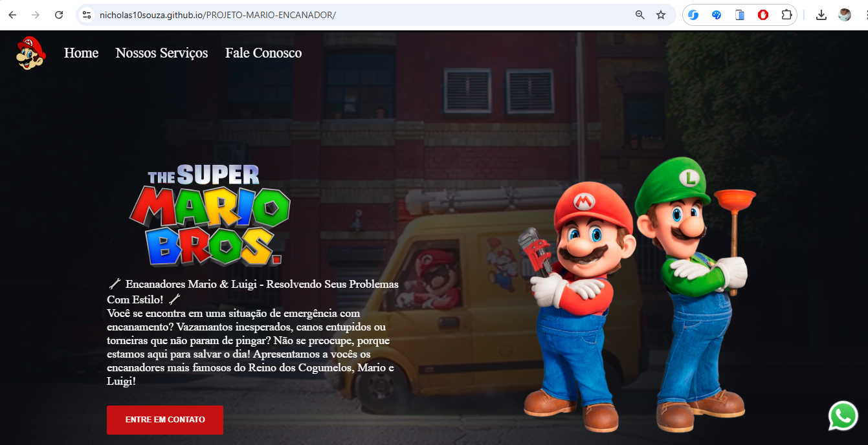Open the blue document extension icon

pyautogui.click(x=740, y=15)
